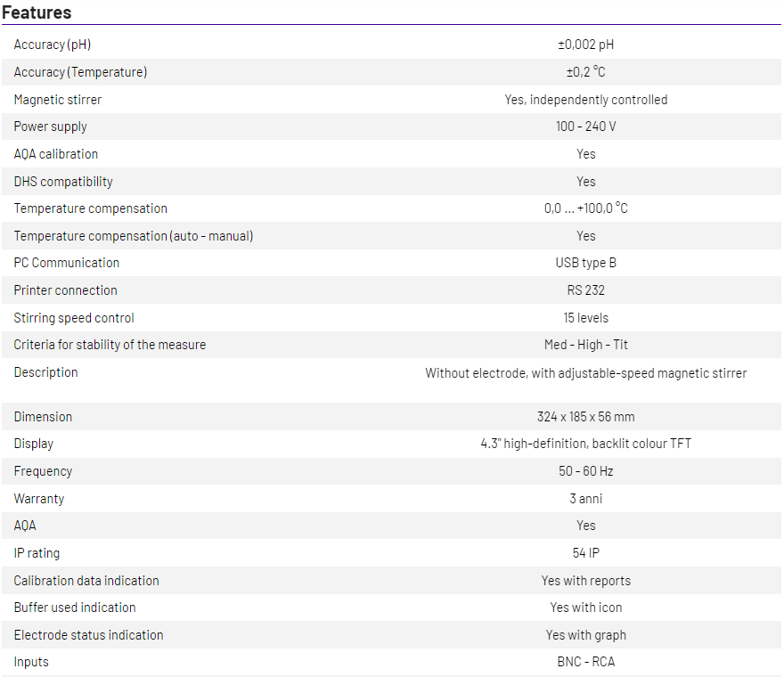Screen dimensions: 784x677
Task: Click the Accuracy (Temperature) label
Action: tap(80, 72)
